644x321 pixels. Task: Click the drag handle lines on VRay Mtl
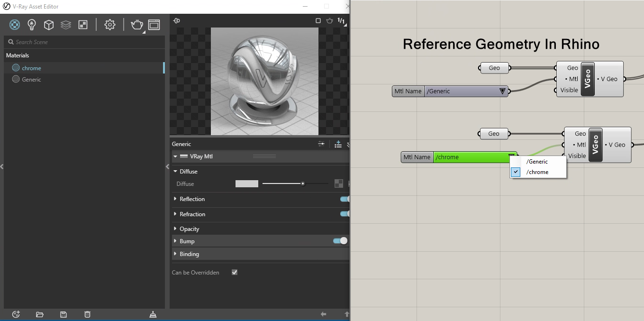(264, 156)
